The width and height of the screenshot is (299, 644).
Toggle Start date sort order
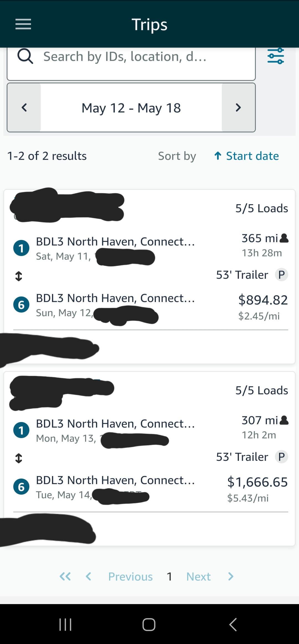[x=247, y=156]
